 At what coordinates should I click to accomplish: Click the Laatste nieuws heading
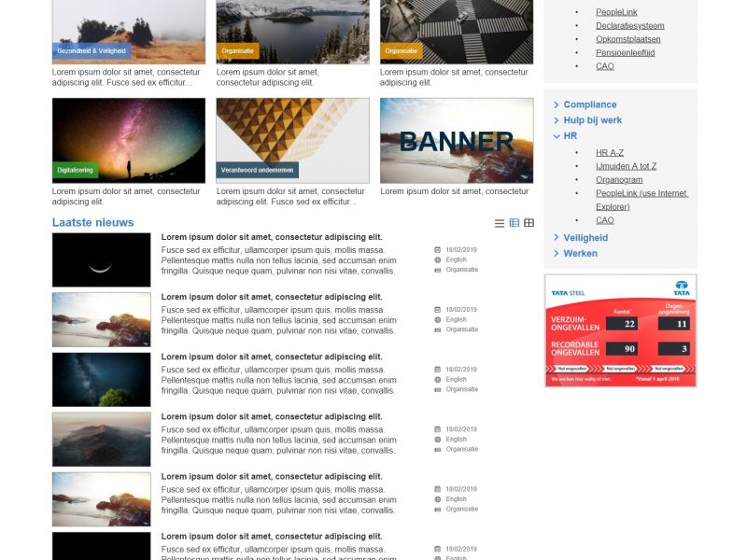pyautogui.click(x=92, y=222)
